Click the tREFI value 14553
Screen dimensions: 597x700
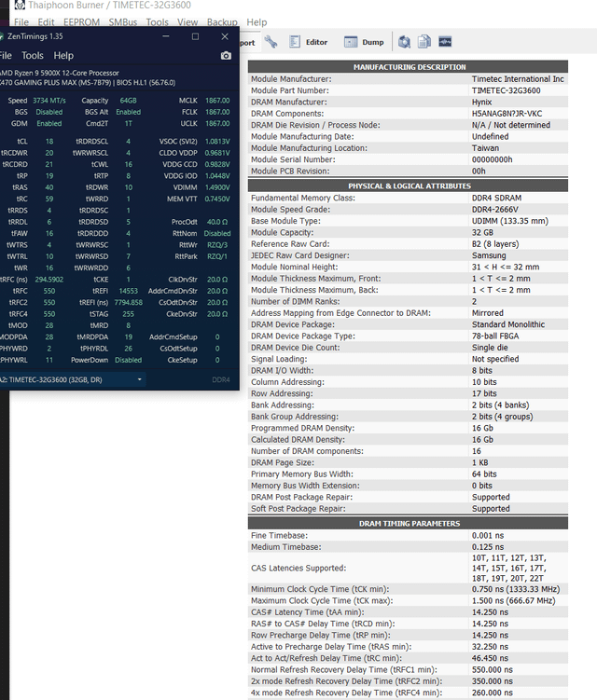tap(128, 291)
